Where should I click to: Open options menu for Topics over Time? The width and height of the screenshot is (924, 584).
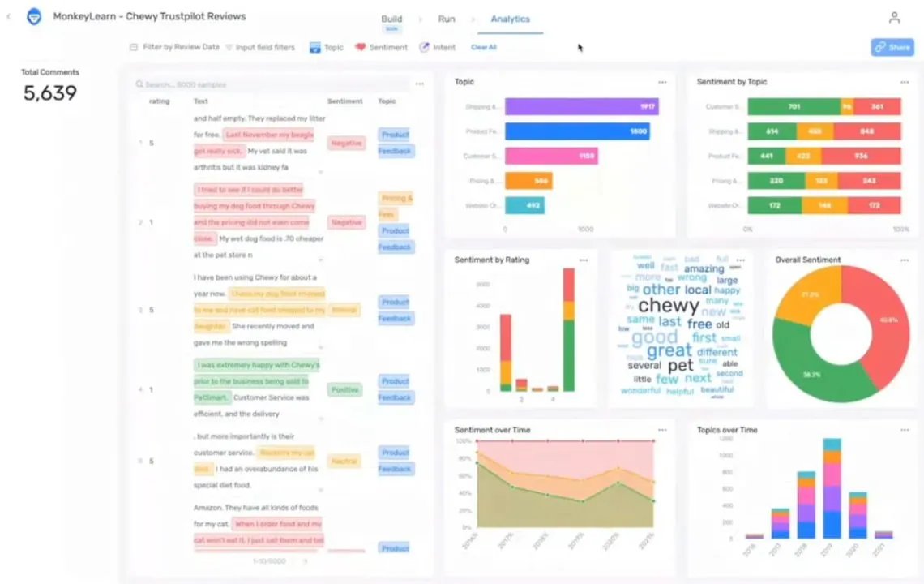click(905, 430)
